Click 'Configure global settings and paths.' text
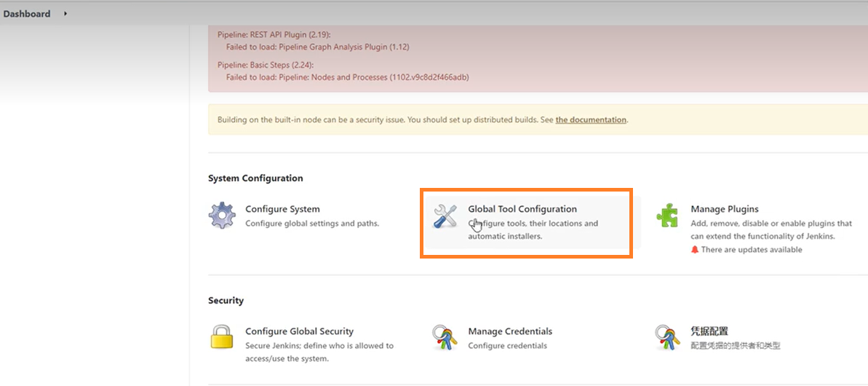This screenshot has height=386, width=868. (x=312, y=224)
